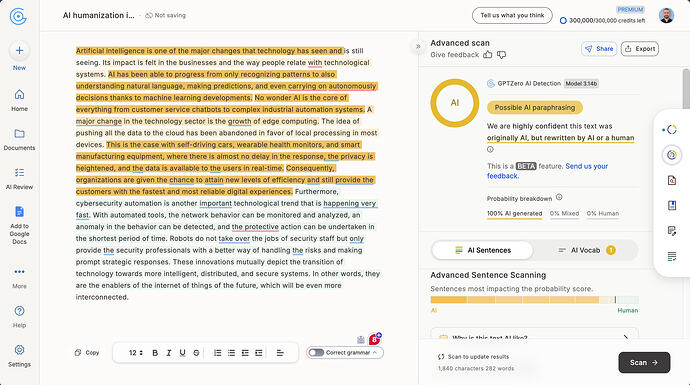This screenshot has width=690, height=385.
Task: Click Add to Google Docs
Action: tap(19, 225)
